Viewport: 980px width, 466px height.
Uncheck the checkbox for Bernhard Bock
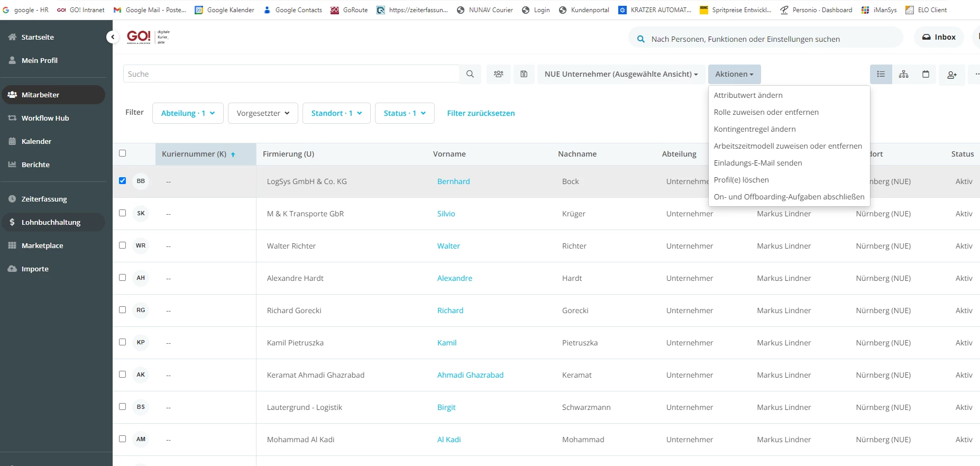(123, 181)
